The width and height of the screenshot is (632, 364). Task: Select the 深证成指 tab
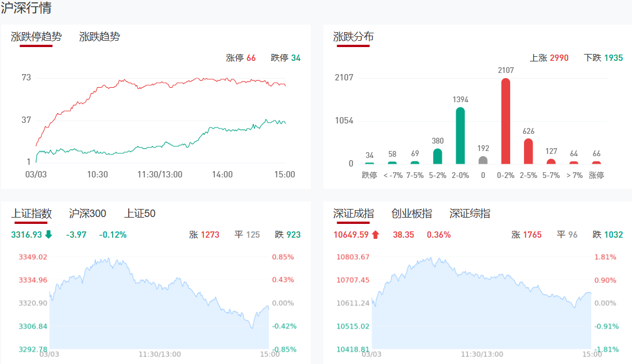[353, 214]
